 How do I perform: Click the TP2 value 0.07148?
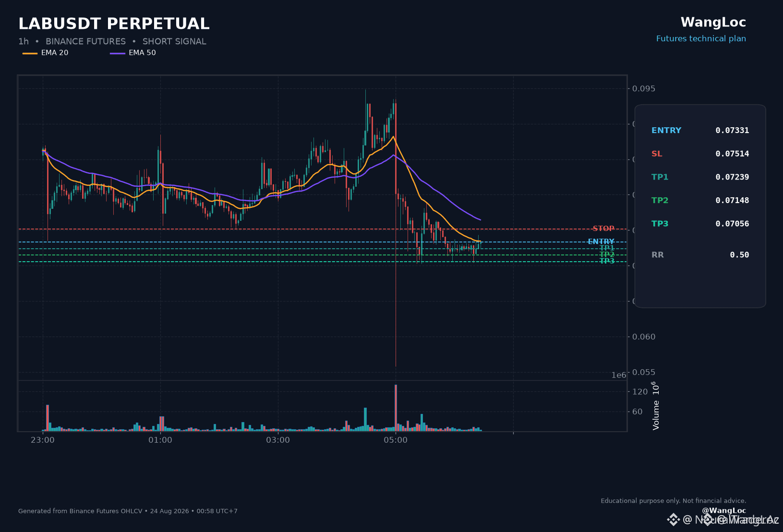click(x=732, y=200)
